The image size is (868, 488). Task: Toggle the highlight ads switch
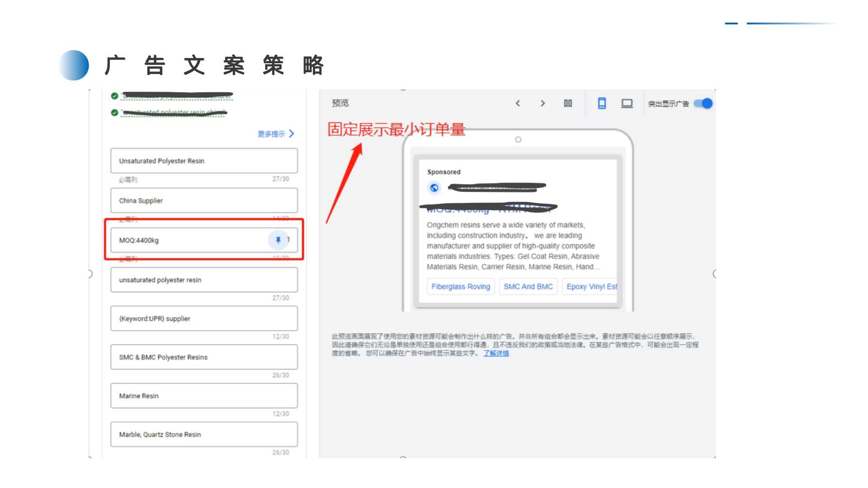point(703,103)
